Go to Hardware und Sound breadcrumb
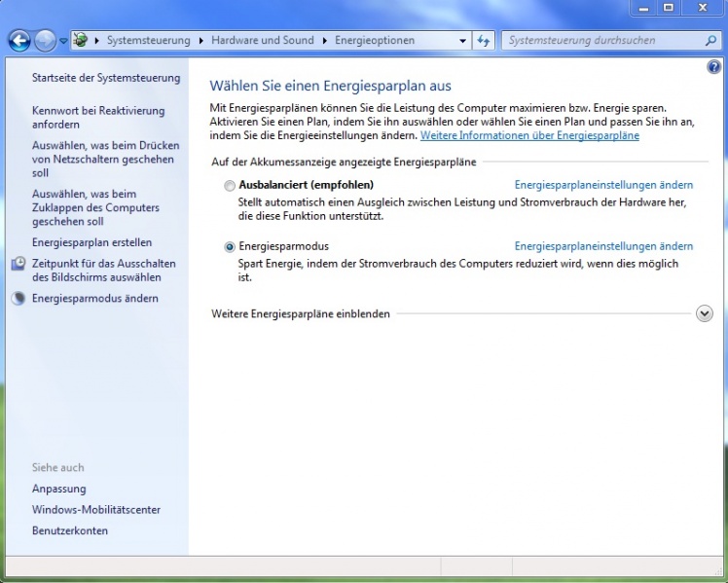 [x=263, y=40]
